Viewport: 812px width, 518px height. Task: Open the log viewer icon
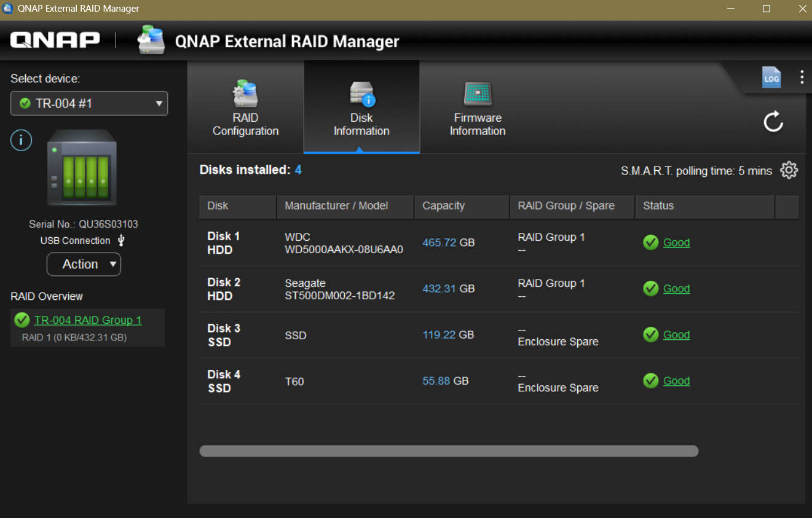[x=771, y=77]
